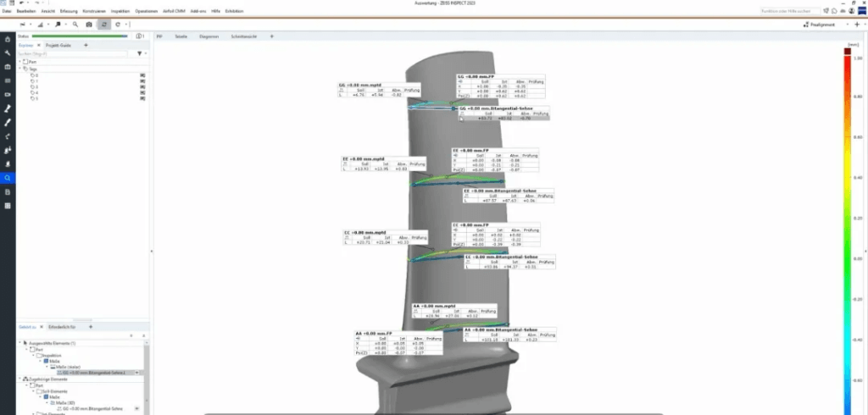Click the cloud icon in the title area
This screenshot has width=868, height=415.
coord(843,10)
